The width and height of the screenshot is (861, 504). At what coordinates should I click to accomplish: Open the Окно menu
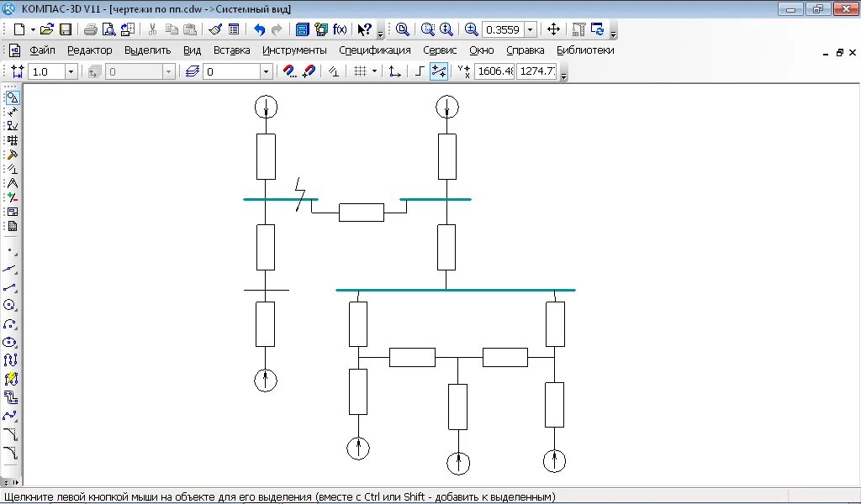coord(482,50)
